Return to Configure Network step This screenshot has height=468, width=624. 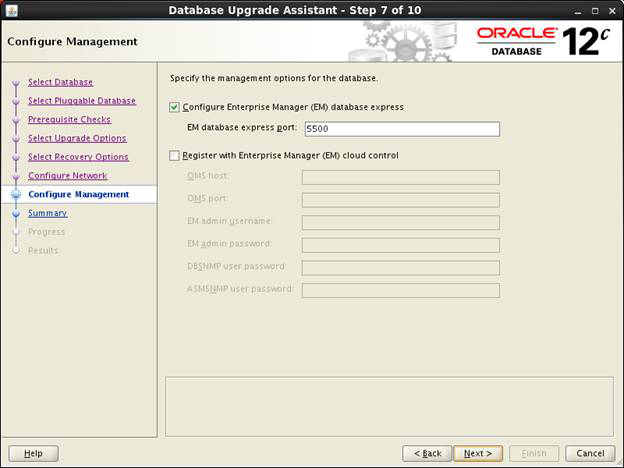67,176
